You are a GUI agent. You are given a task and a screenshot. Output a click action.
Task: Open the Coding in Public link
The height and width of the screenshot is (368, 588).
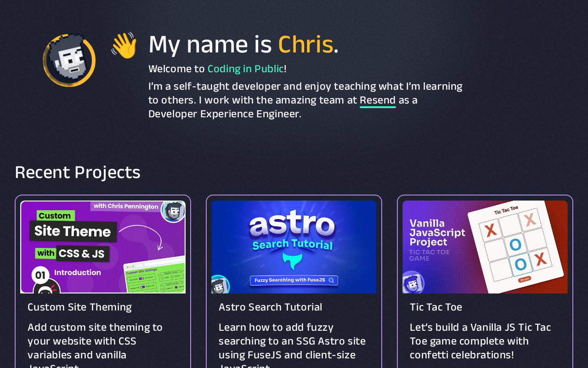(246, 69)
